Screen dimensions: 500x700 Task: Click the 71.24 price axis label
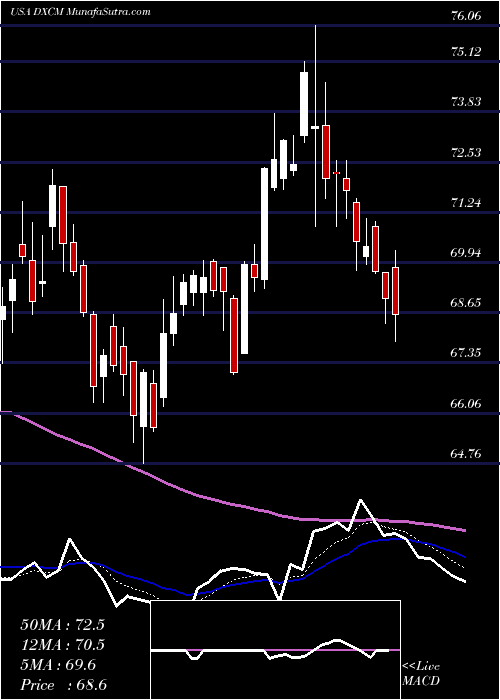(466, 203)
